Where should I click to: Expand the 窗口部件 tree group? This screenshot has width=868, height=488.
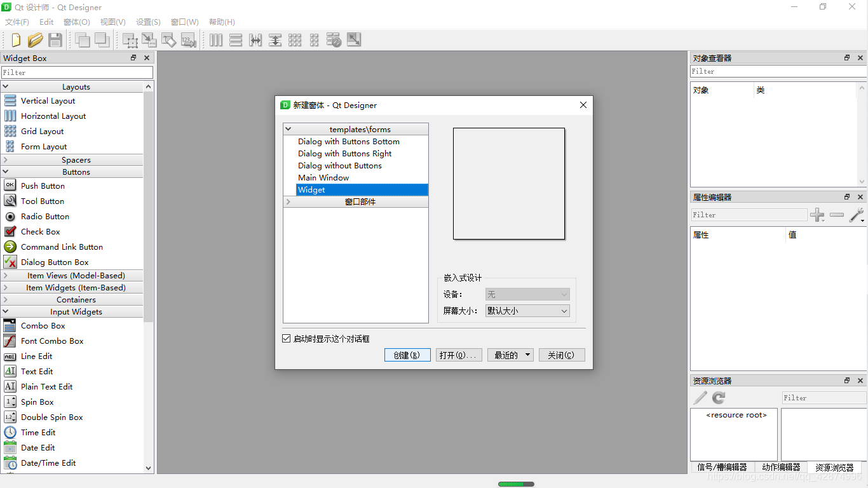[288, 201]
